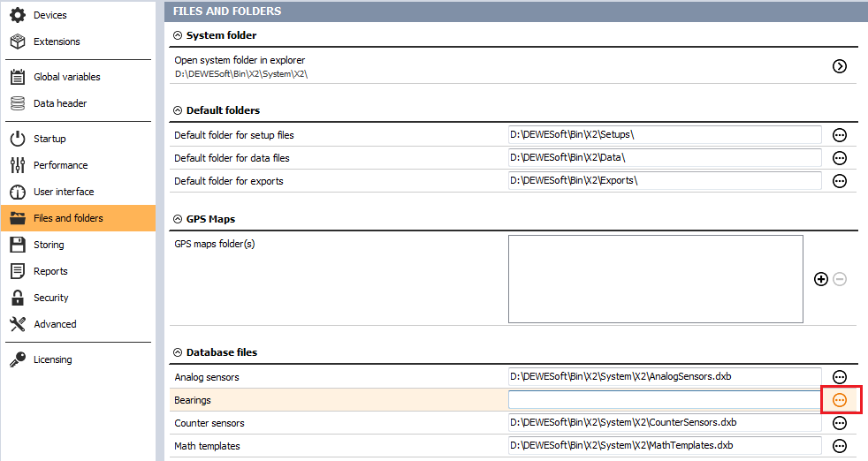Browse for Counter sensors database file

(839, 423)
